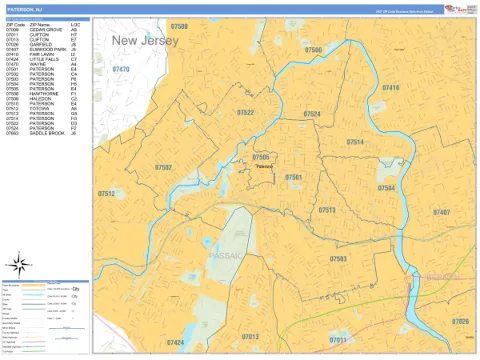Viewport: 480px width, 360px height.
Task: Click the BERGEN county label on map
Action: [443, 277]
